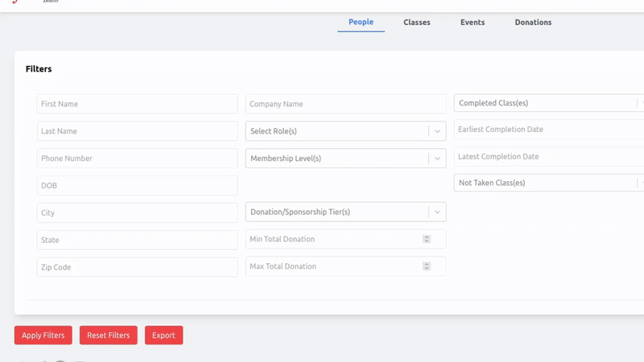Viewport: 644px width, 362px height.
Task: Open the Classes tab
Action: pos(417,23)
